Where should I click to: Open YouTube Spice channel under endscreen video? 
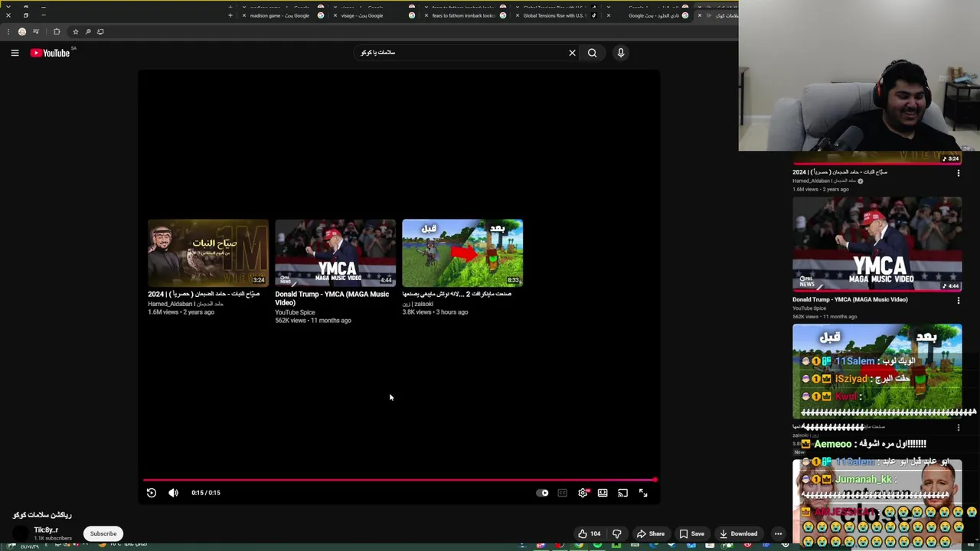(295, 312)
